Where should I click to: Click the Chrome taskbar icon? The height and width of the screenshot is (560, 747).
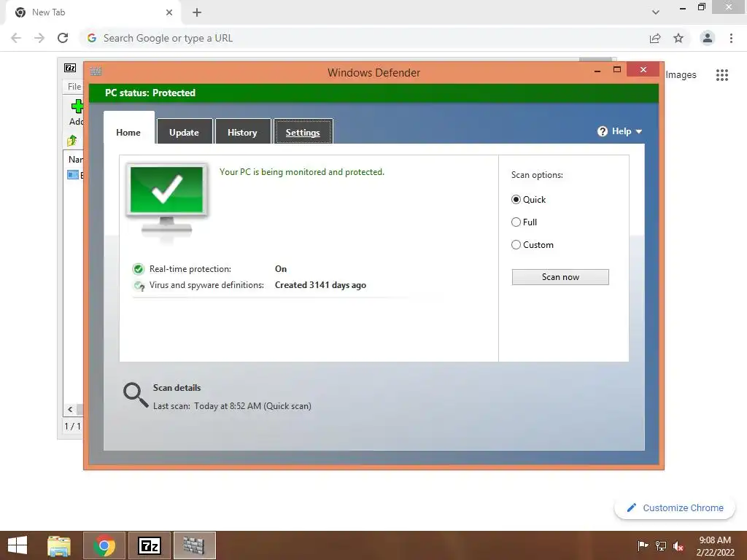pyautogui.click(x=104, y=545)
